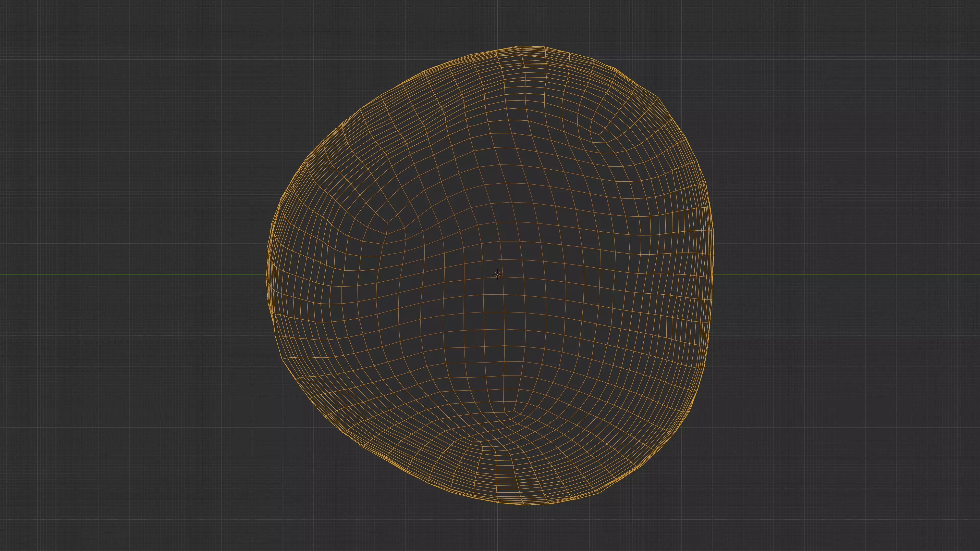Viewport: 980px width, 551px height.
Task: Click the green Y axis line left of mesh
Action: [x=133, y=274]
